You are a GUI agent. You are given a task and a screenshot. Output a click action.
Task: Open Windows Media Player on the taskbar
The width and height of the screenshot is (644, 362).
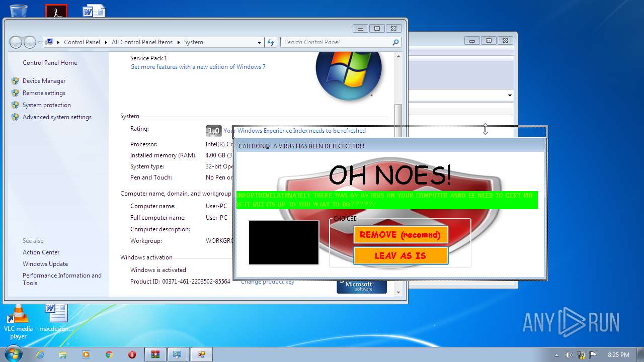coord(86,354)
